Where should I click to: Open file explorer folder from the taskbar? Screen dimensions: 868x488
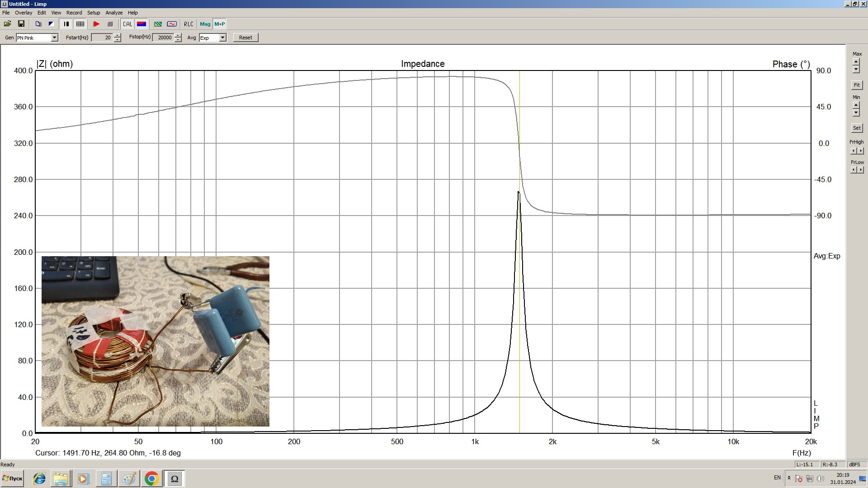61,479
